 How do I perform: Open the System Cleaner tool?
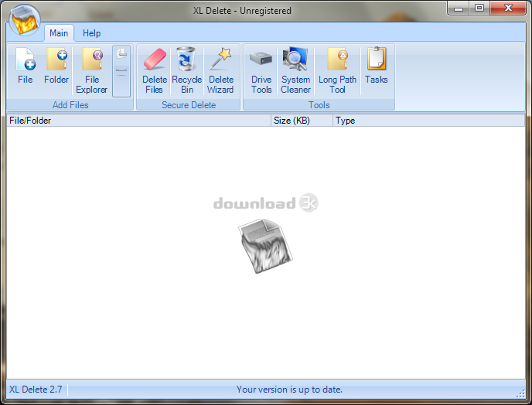coord(295,70)
